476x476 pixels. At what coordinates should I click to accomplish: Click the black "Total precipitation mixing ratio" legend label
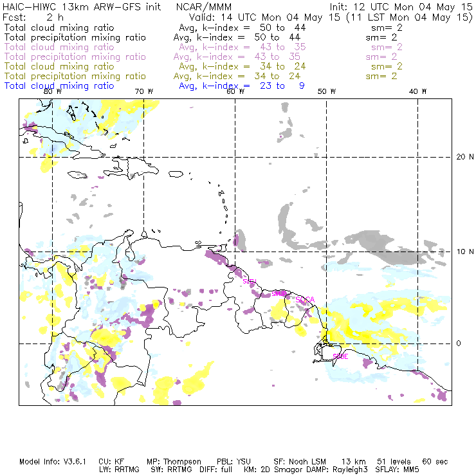(75, 38)
